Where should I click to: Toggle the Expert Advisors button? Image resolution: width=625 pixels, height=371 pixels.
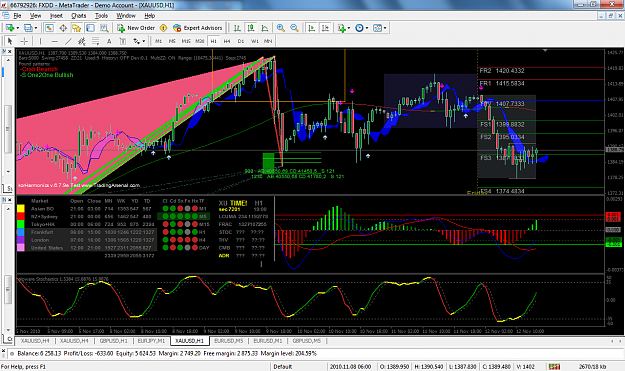pyautogui.click(x=197, y=28)
